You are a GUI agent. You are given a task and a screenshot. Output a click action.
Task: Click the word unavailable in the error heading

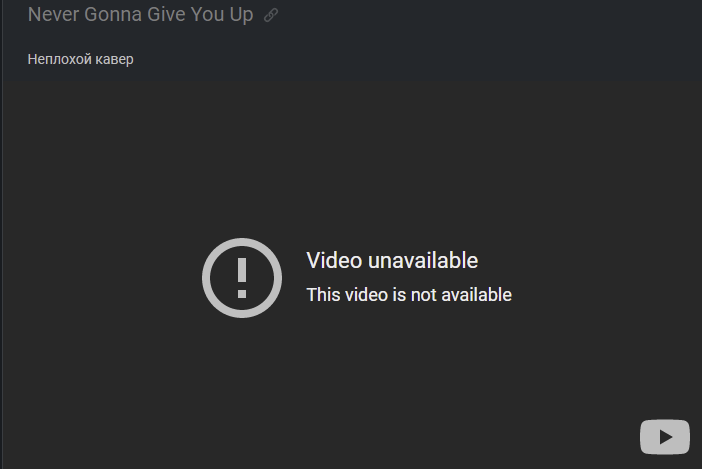(423, 260)
